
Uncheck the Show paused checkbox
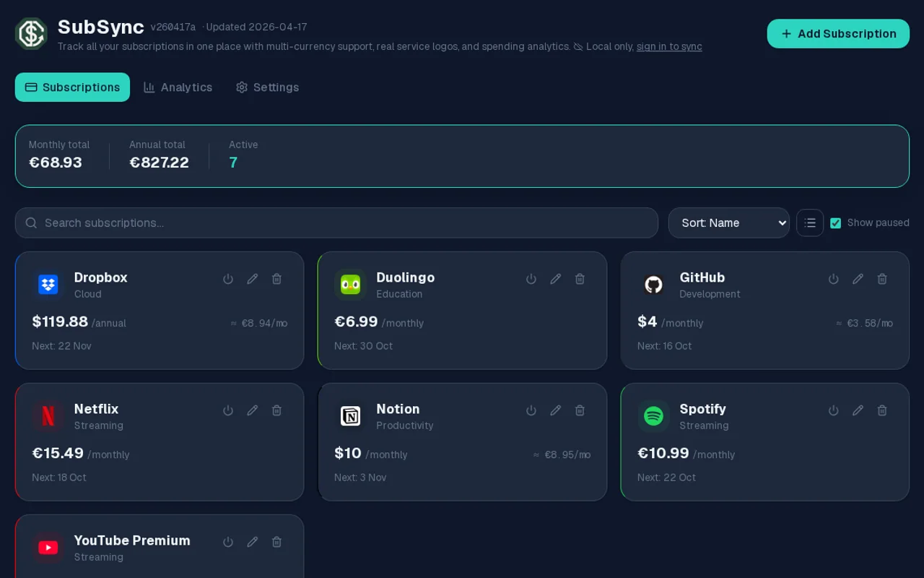[x=836, y=223]
